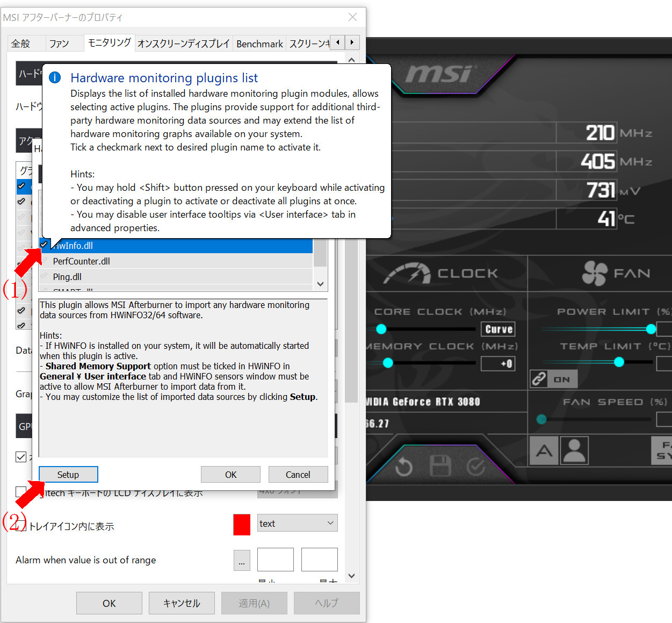Click Cancel in the plugin dialog
Image resolution: width=672 pixels, height=623 pixels.
[298, 475]
